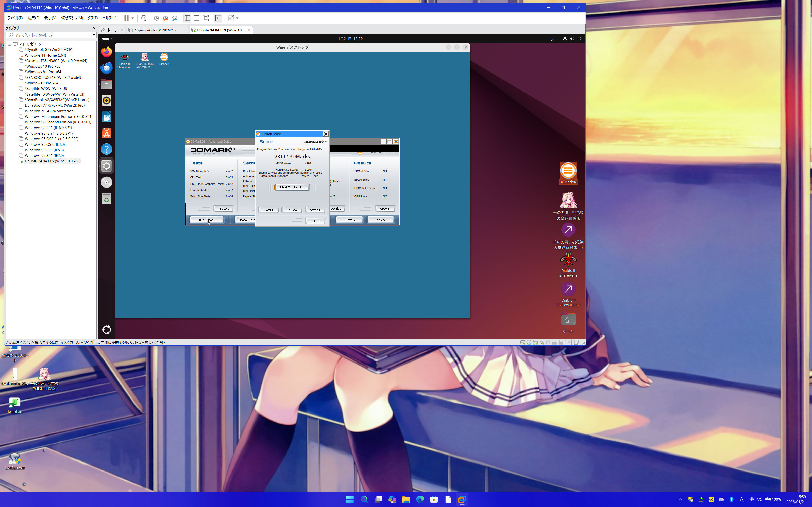Image resolution: width=812 pixels, height=507 pixels.
Task: Click the revert to snapshot icon
Action: click(x=165, y=18)
